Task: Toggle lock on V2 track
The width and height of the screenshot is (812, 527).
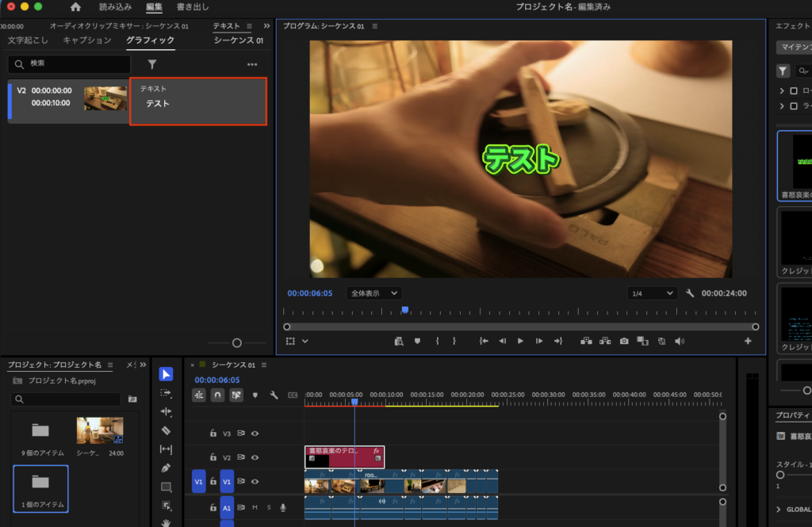Action: click(x=213, y=457)
